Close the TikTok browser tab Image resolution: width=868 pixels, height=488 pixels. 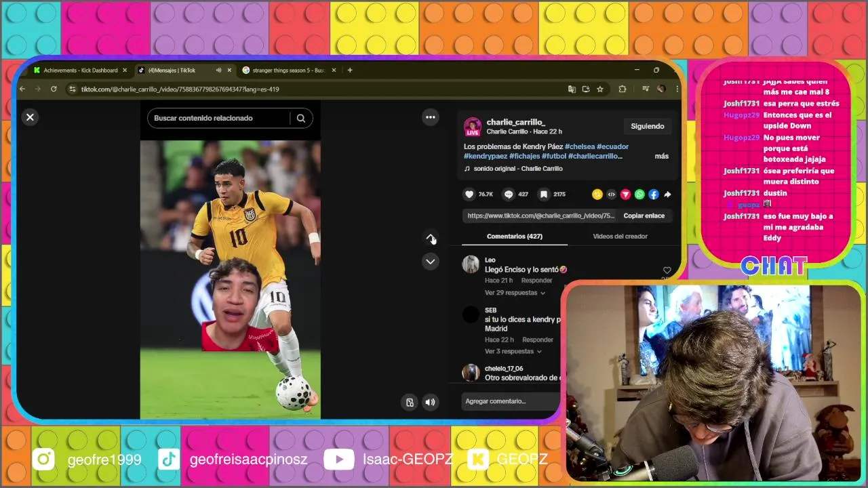pyautogui.click(x=229, y=70)
